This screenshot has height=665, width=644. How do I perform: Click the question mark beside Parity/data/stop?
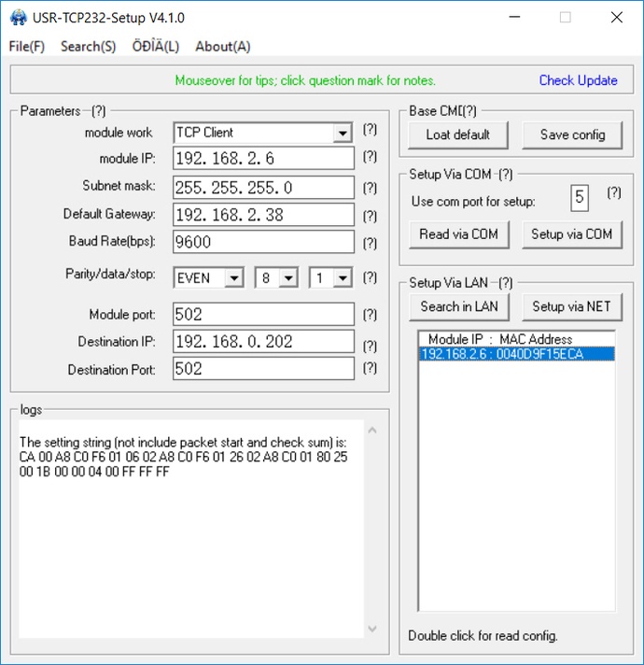click(x=370, y=277)
